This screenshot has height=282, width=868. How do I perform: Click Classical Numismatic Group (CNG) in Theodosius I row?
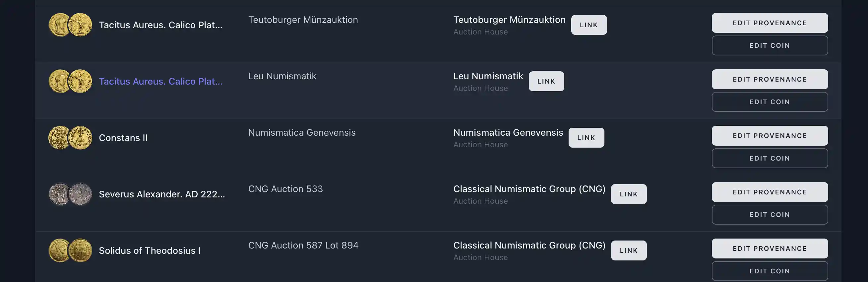coord(529,245)
